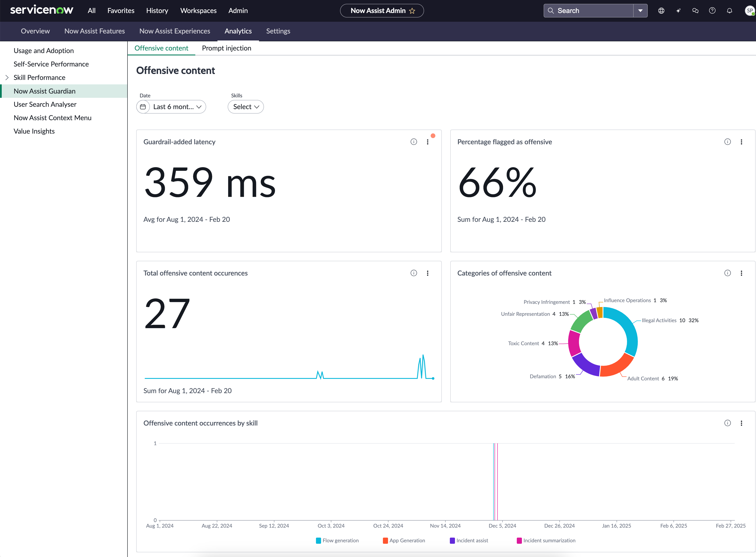Focus the global Search field
Screen dimensions: 756x557
tap(589, 11)
